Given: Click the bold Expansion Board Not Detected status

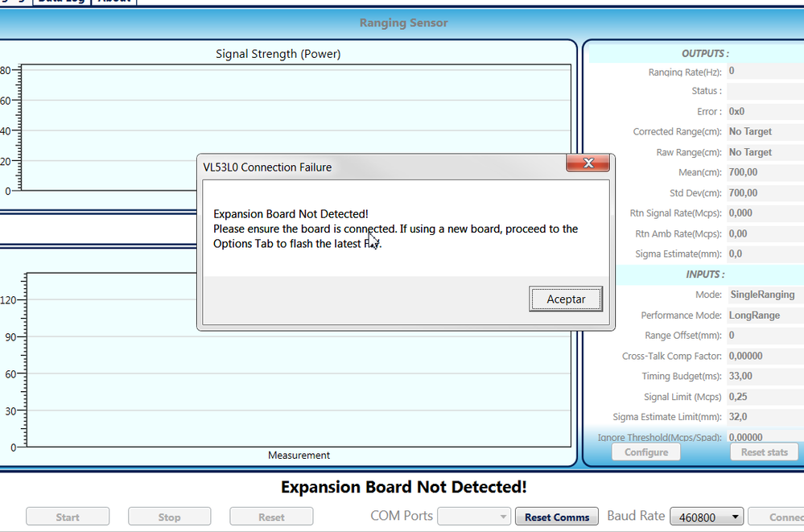Looking at the screenshot, I should pyautogui.click(x=403, y=487).
